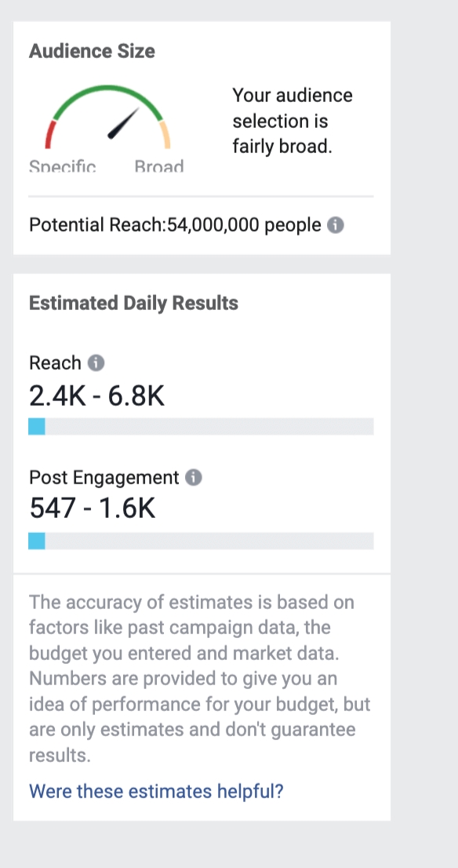The image size is (458, 868).
Task: Click the orange Broad end of gauge
Action: (165, 134)
